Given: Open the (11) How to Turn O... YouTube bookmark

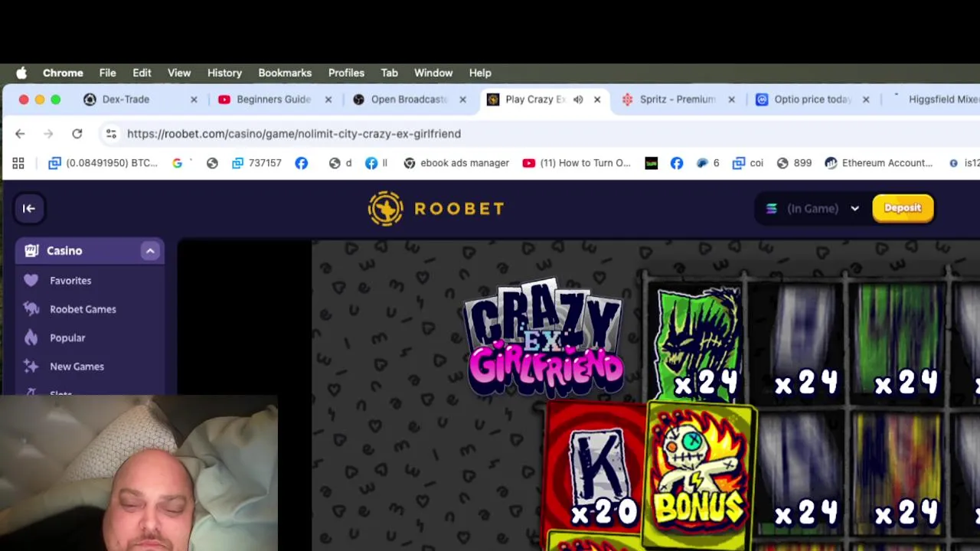Looking at the screenshot, I should point(577,163).
